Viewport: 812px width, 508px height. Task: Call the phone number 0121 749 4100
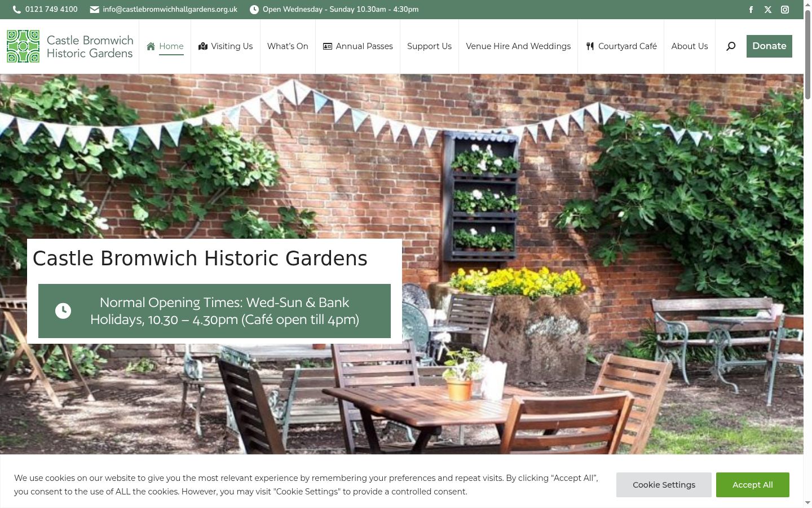click(51, 10)
